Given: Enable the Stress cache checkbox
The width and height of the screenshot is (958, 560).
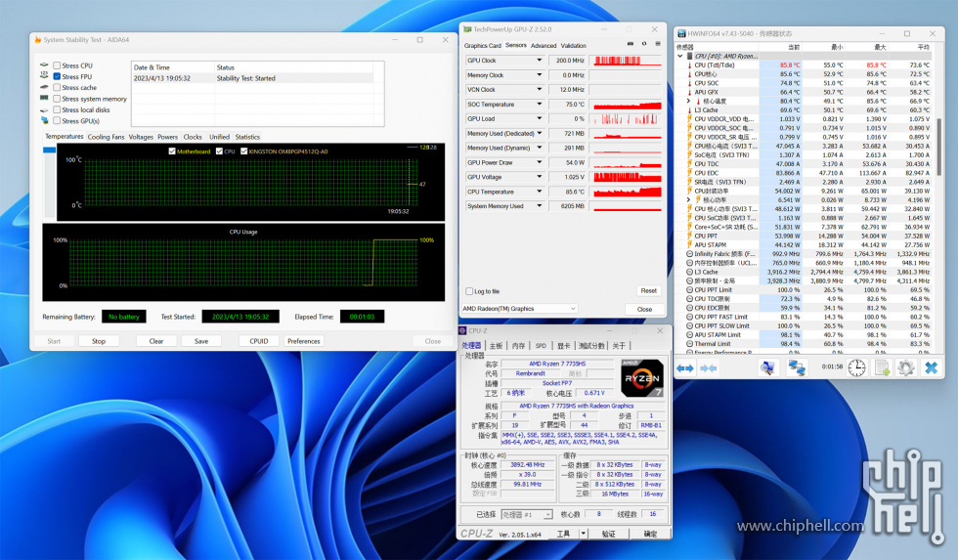Looking at the screenshot, I should pyautogui.click(x=57, y=87).
